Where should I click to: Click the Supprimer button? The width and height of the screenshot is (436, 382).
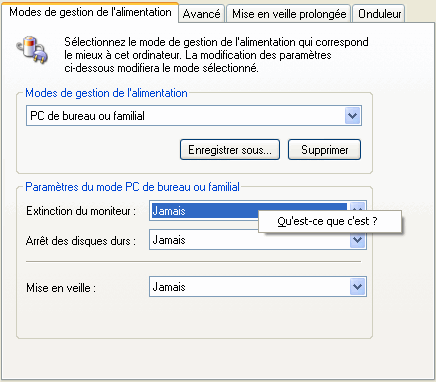coord(324,150)
